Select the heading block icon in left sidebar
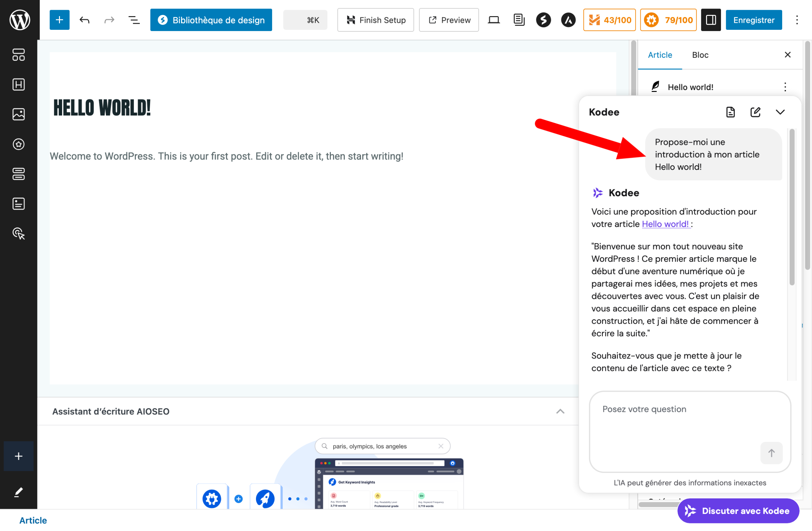Viewport: 812px width, 531px height. (18, 84)
